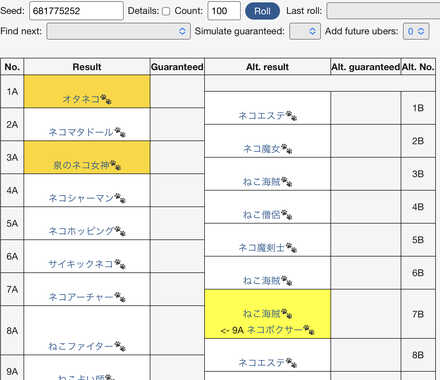Open the Find next dropdown
Viewport: 440px width, 380px height.
coord(118,31)
